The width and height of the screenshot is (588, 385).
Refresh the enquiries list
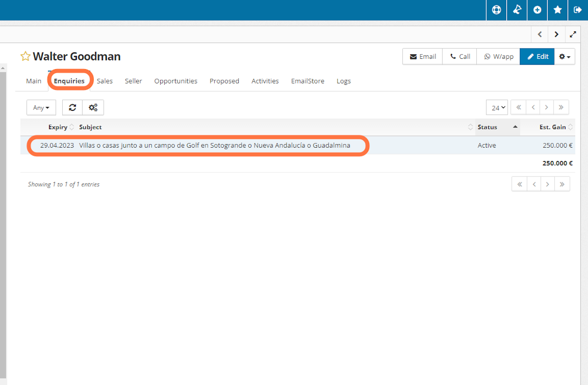72,107
